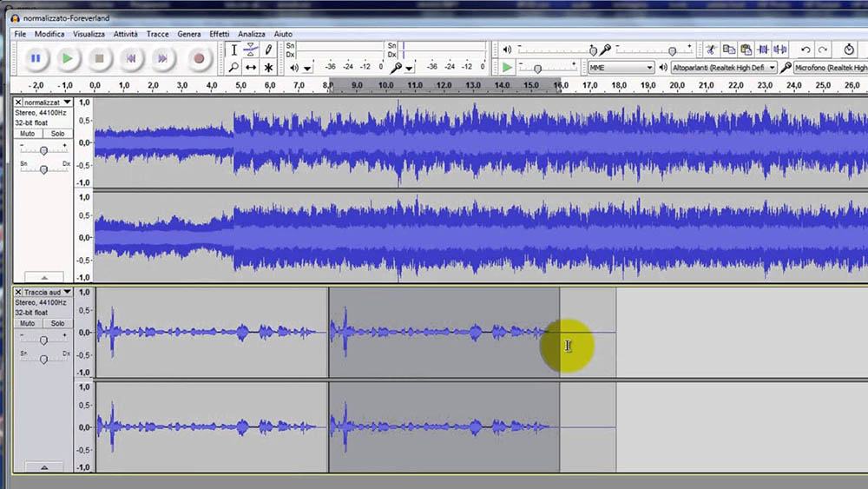This screenshot has width=868, height=489.
Task: Pick the Multi-tool asterisk icon
Action: click(269, 67)
